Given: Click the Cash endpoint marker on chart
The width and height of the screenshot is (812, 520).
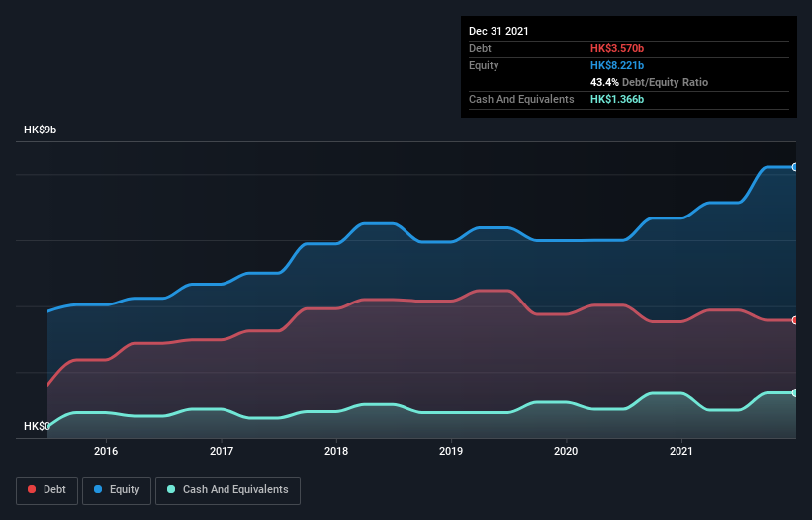Looking at the screenshot, I should click(795, 392).
